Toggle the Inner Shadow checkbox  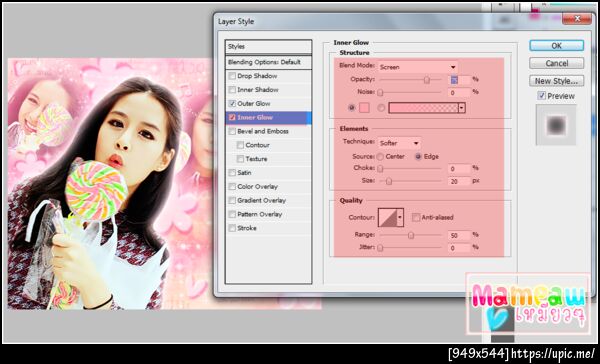232,90
